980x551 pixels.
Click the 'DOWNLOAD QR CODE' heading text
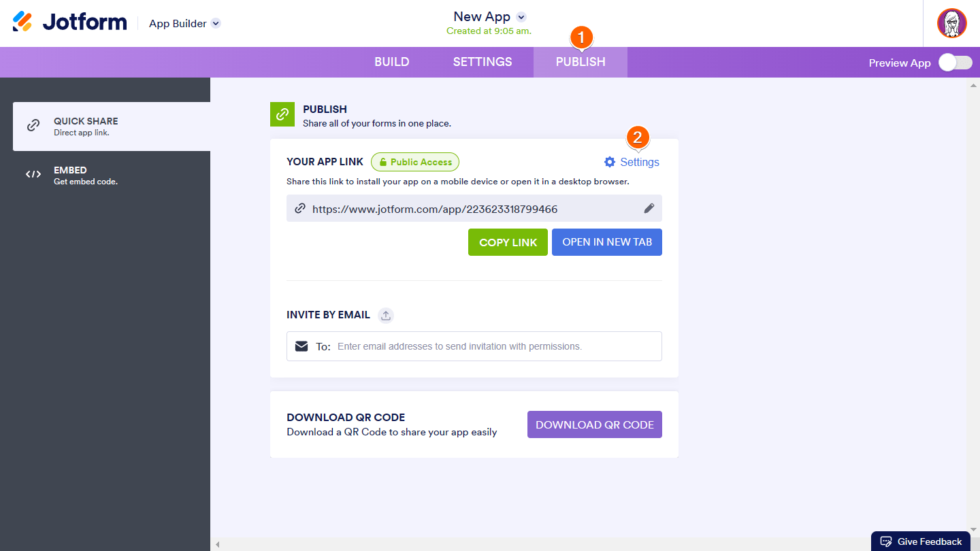click(346, 418)
